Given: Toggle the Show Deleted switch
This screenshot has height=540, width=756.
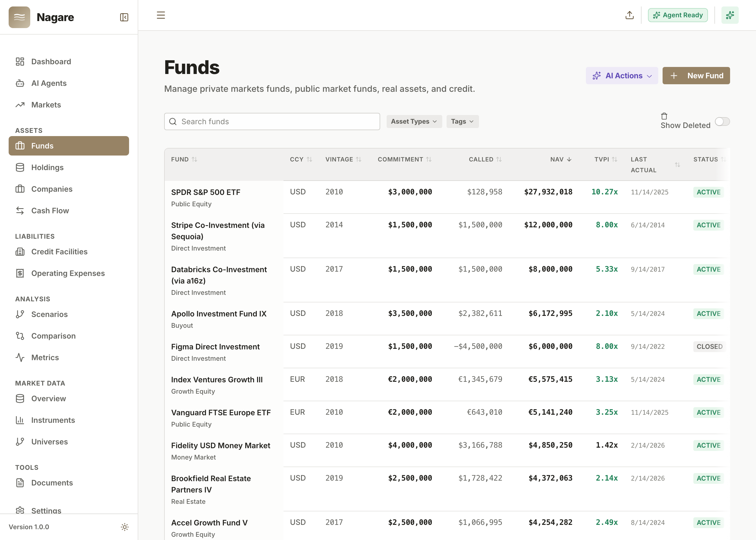Looking at the screenshot, I should pyautogui.click(x=722, y=122).
